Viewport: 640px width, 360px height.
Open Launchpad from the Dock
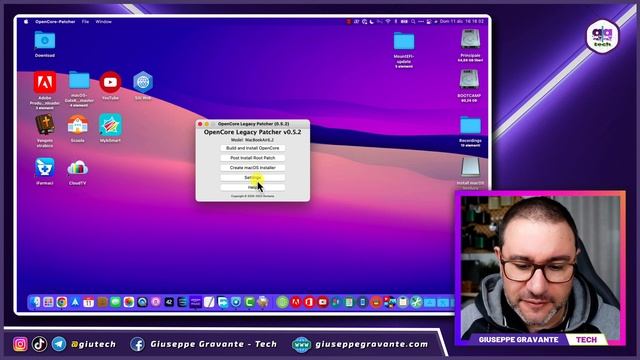49,302
